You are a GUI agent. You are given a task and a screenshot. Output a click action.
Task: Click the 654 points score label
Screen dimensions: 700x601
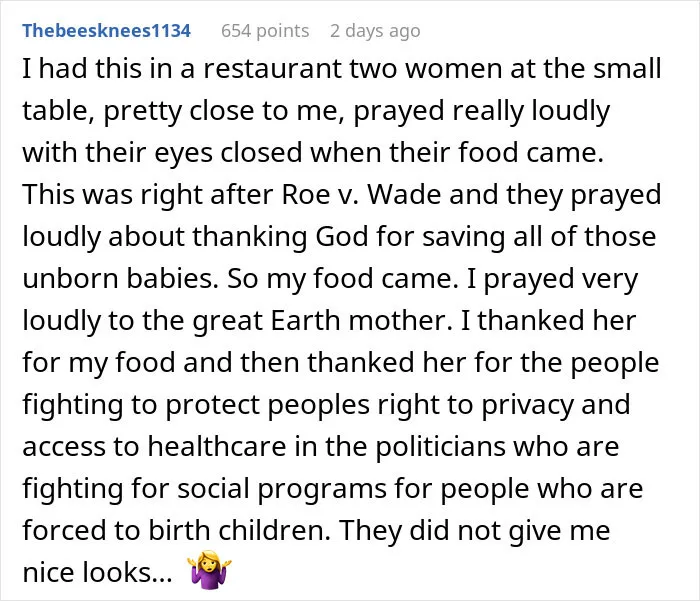click(x=265, y=31)
